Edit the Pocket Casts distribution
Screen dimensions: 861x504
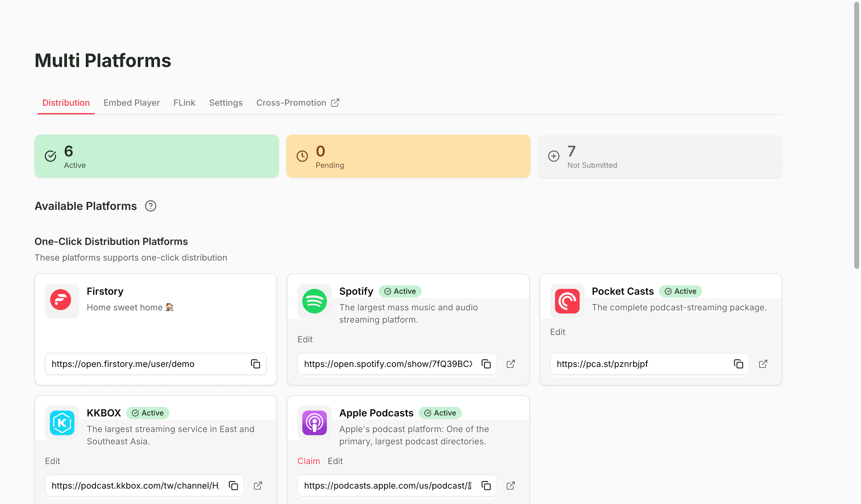click(x=557, y=332)
